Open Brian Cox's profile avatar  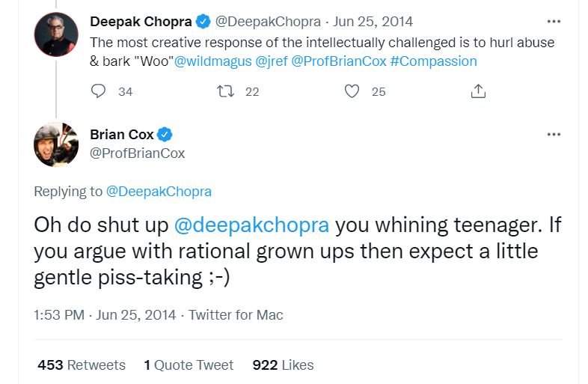[x=56, y=144]
